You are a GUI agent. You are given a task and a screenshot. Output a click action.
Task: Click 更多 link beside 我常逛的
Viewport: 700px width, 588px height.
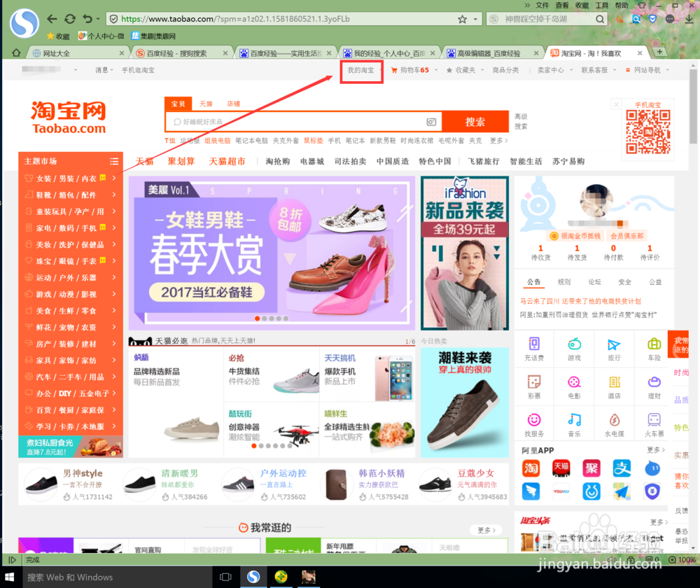tap(486, 530)
